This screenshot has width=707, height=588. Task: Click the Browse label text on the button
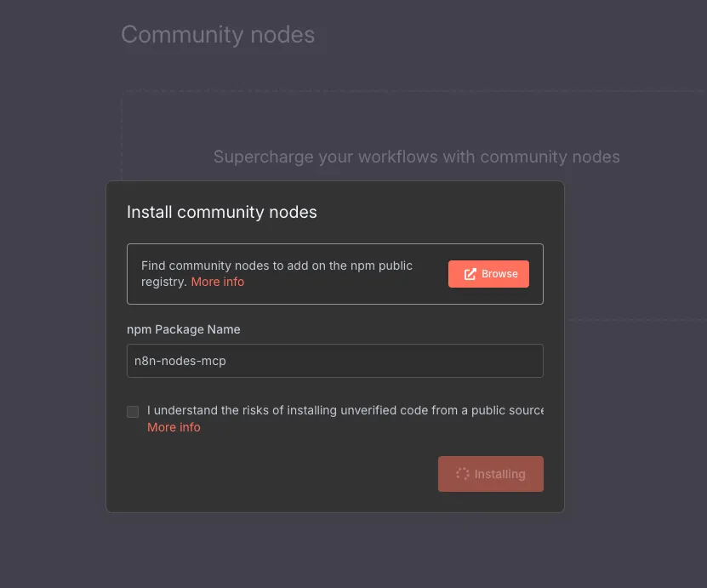click(x=499, y=274)
